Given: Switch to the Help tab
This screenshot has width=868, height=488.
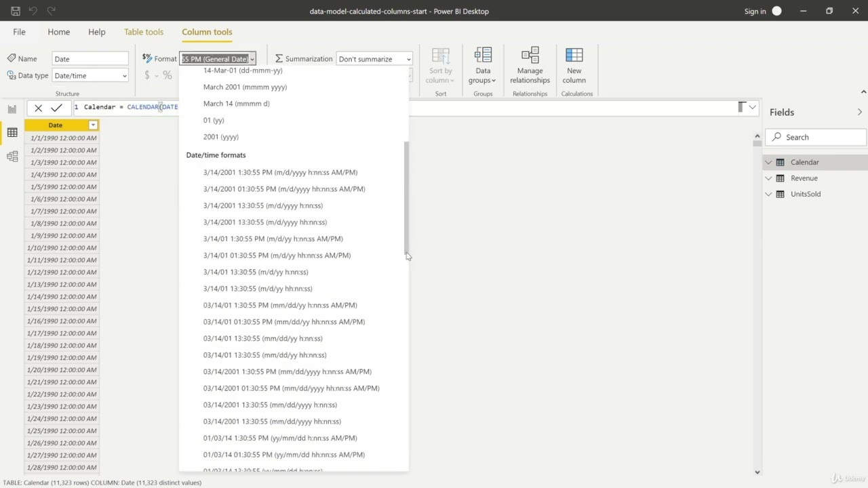Looking at the screenshot, I should pyautogui.click(x=97, y=32).
